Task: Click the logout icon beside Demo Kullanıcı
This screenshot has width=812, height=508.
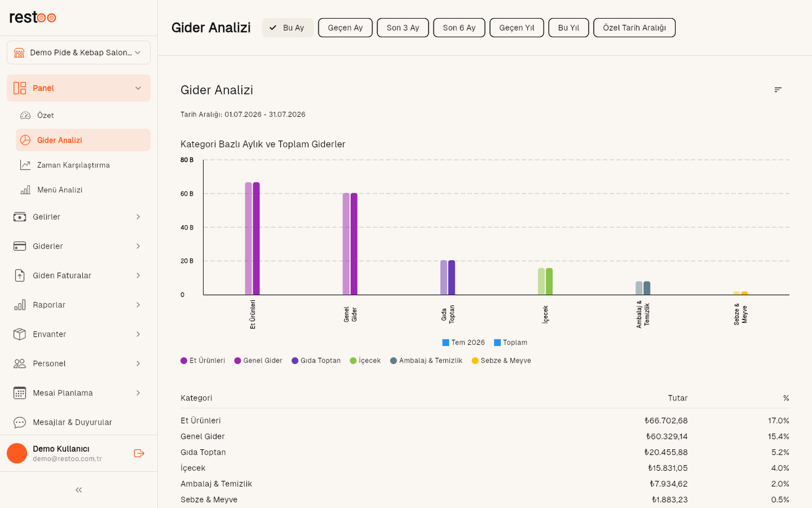Action: coord(139,453)
